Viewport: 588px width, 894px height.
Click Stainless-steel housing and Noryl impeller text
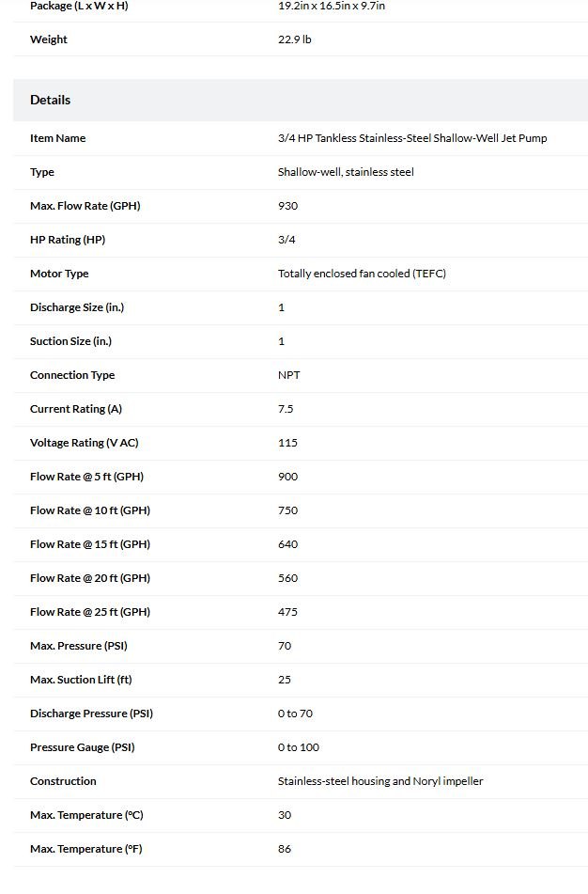tap(380, 781)
